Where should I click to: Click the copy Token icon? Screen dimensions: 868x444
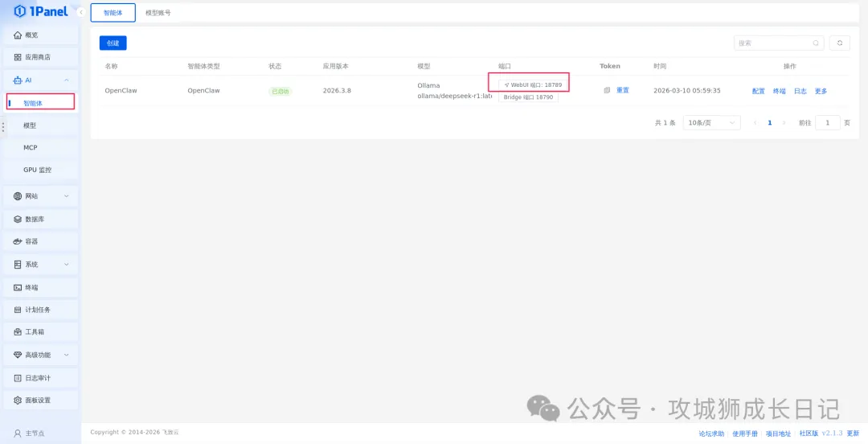click(x=607, y=91)
